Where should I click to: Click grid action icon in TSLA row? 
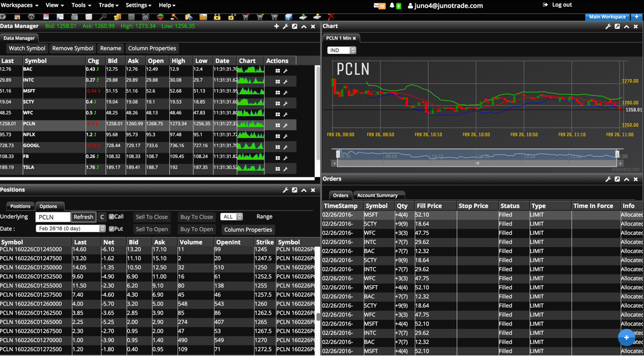pos(278,169)
